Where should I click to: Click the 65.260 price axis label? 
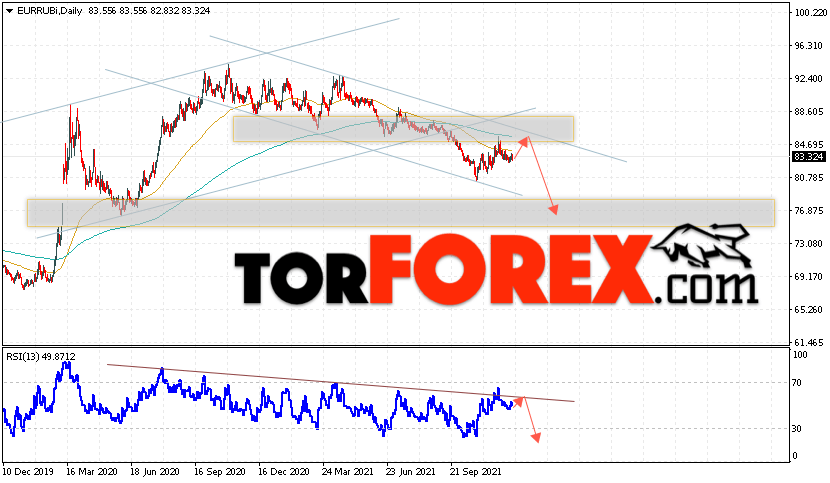[809, 309]
